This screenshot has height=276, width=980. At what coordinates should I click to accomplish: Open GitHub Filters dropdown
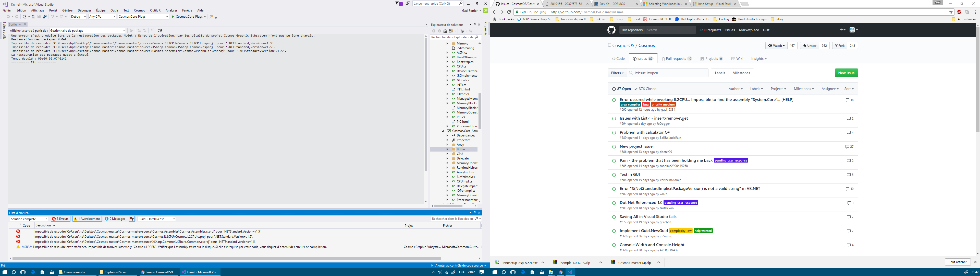(617, 73)
